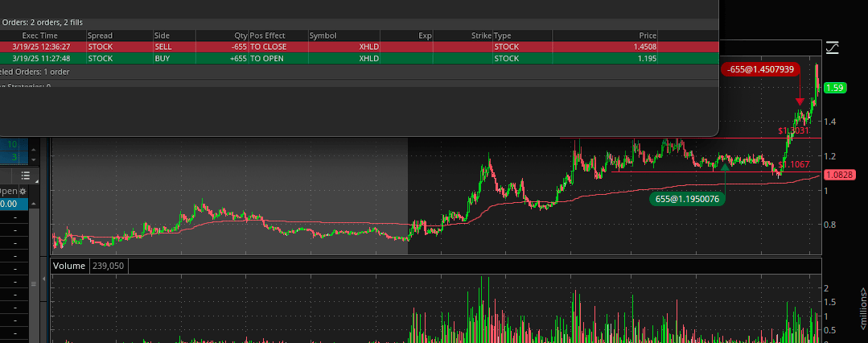Click the green buy arrow marker on chart
The height and width of the screenshot is (343, 868).
click(x=725, y=167)
